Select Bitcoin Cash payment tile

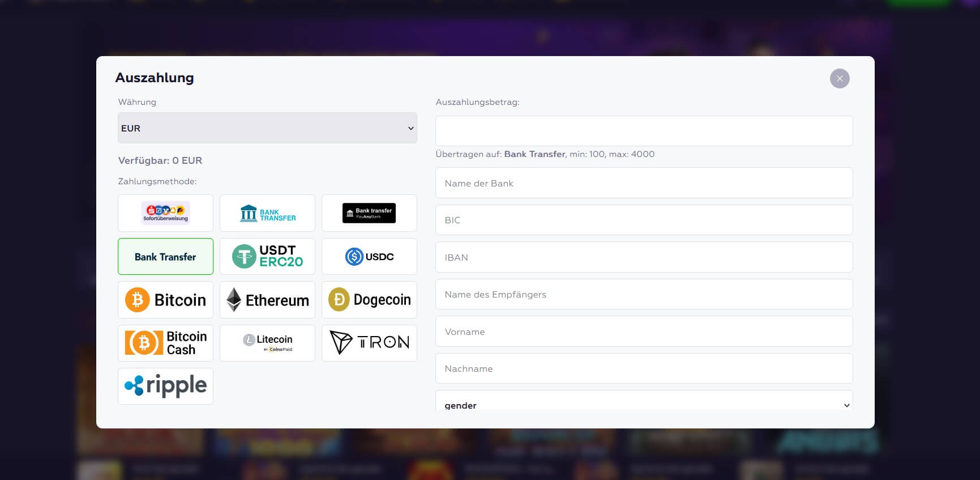click(165, 343)
